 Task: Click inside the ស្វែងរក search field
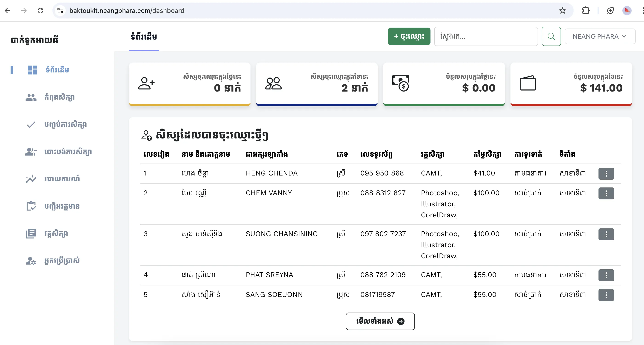pos(486,36)
